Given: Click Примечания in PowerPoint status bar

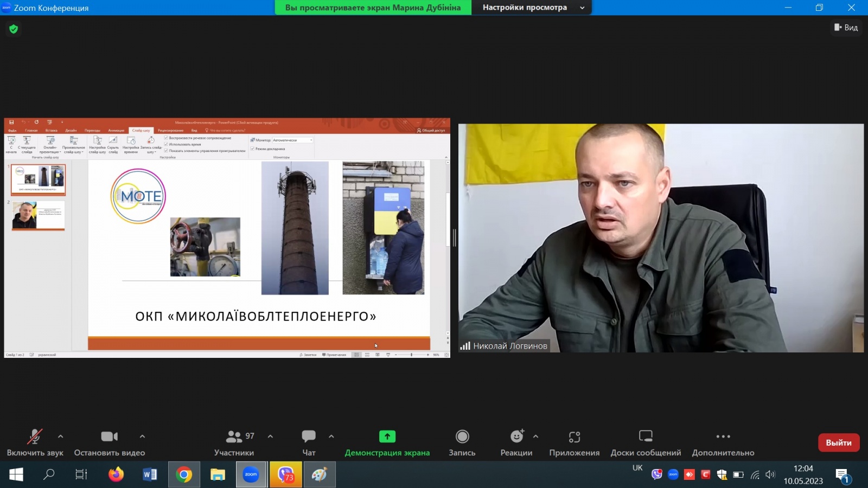Looking at the screenshot, I should point(334,355).
